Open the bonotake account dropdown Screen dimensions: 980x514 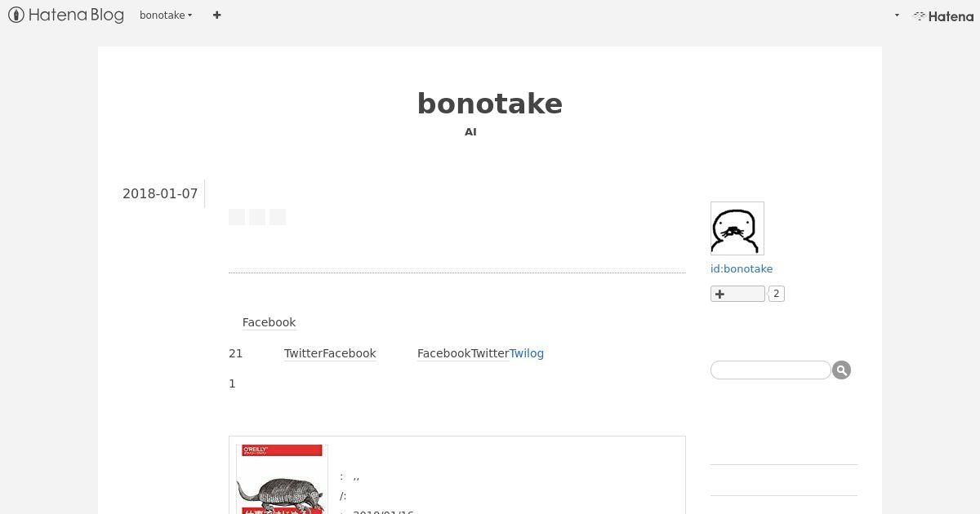click(166, 15)
